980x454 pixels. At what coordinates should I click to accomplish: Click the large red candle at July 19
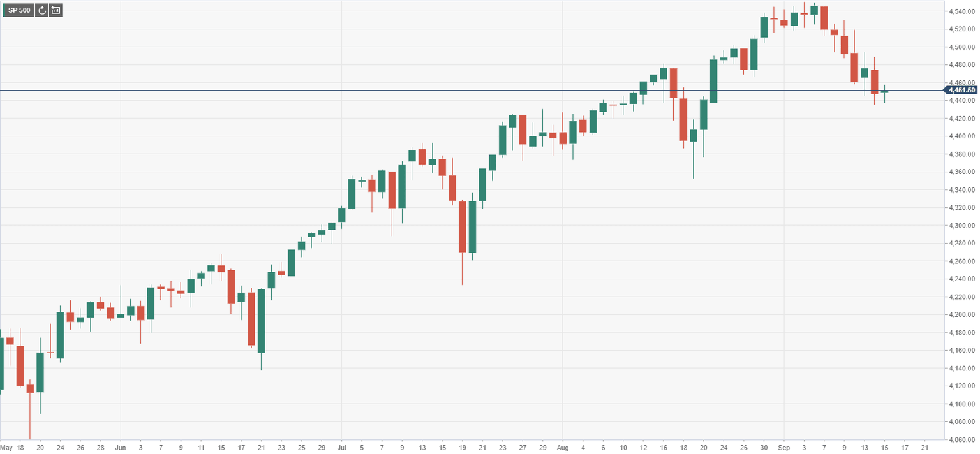(x=462, y=226)
